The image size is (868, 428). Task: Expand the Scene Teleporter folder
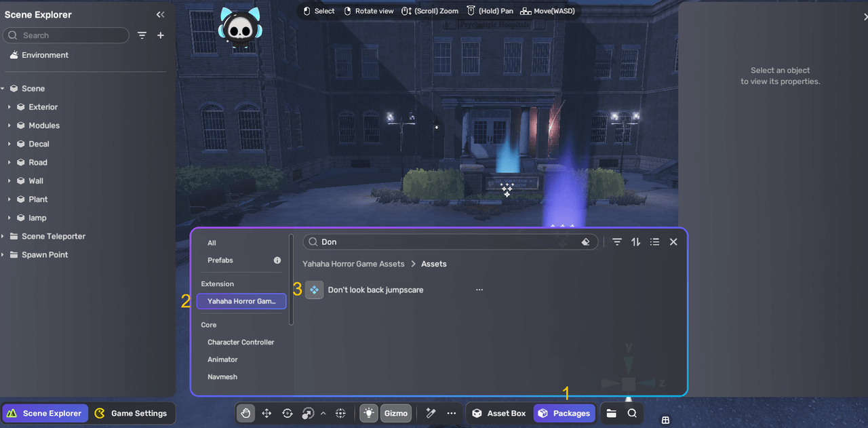click(x=3, y=237)
